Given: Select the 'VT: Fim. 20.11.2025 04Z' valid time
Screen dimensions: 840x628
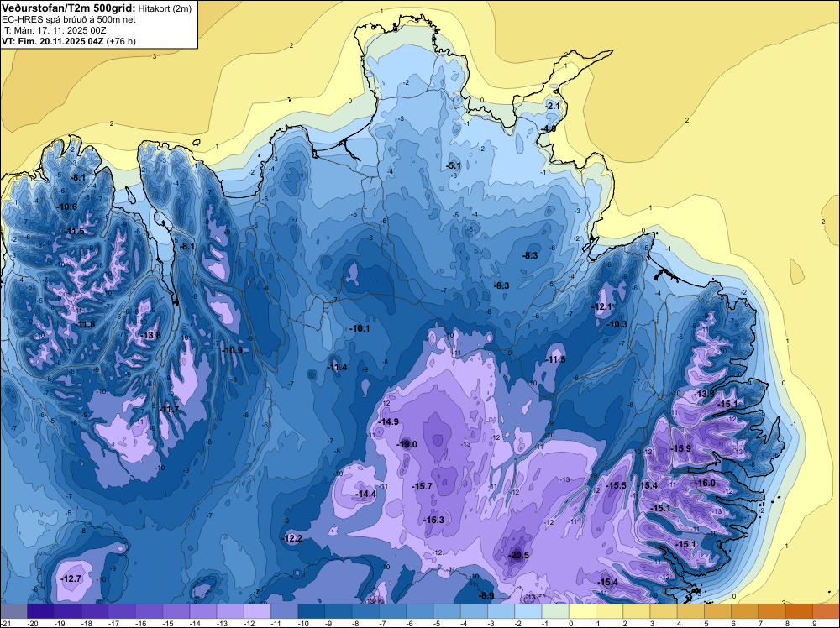Looking at the screenshot, I should pos(54,41).
